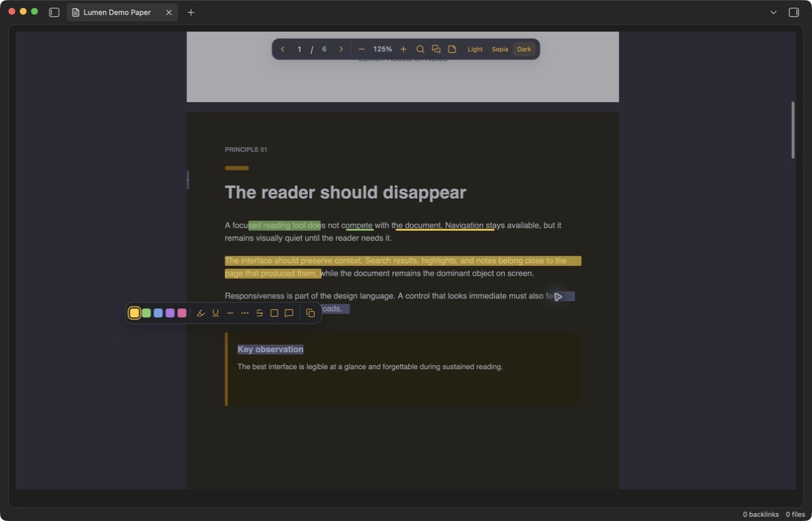The width and height of the screenshot is (812, 521).
Task: Go to the next page arrow
Action: tap(341, 49)
